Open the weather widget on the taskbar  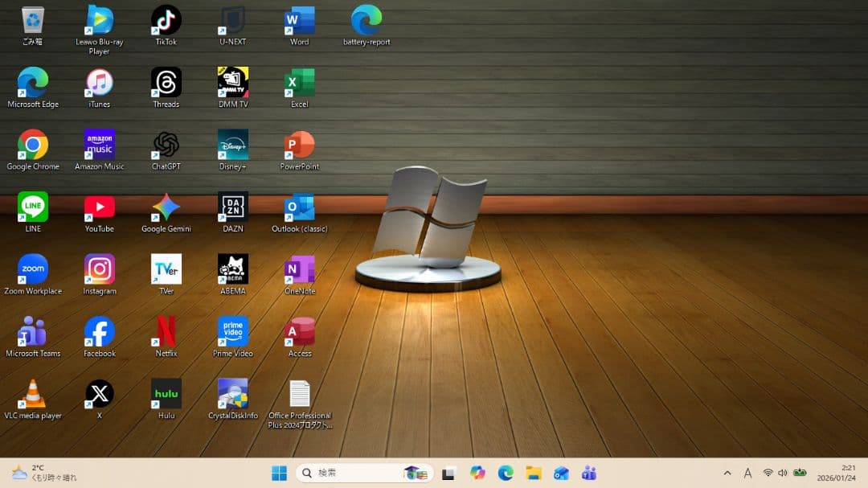pos(44,473)
